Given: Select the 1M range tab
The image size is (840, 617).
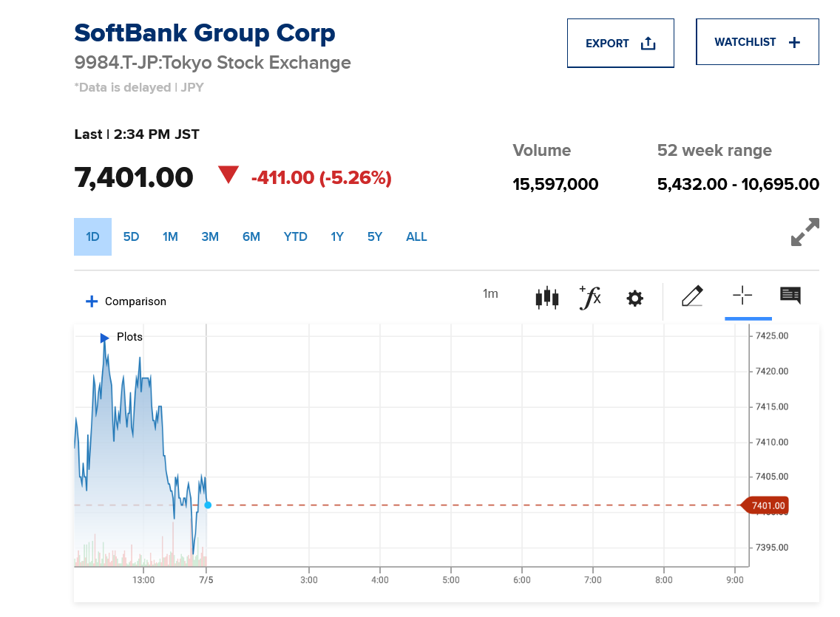Looking at the screenshot, I should [170, 236].
